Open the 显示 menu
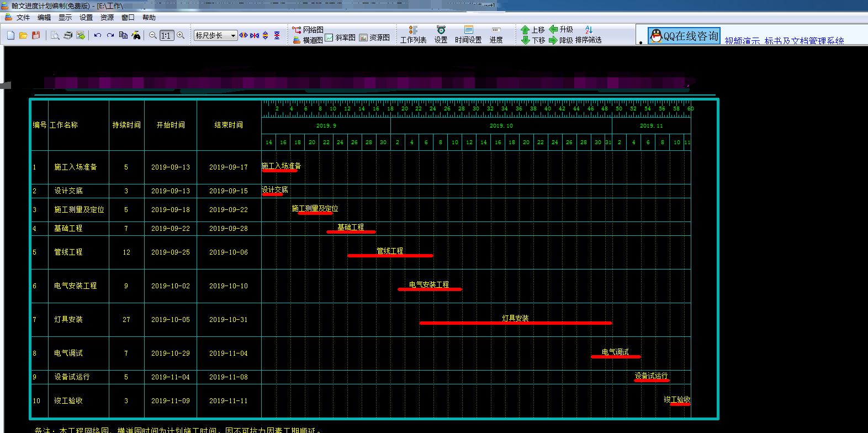The width and height of the screenshot is (868, 433). (65, 17)
